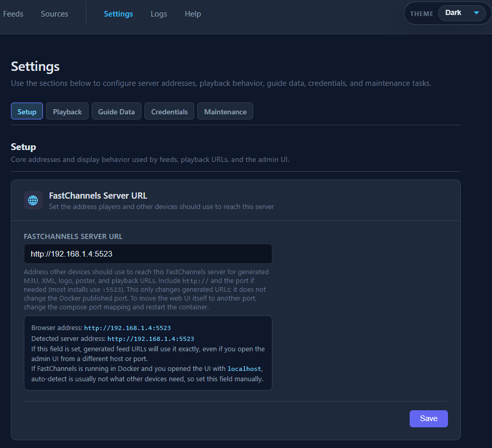Click the THEME label text
Viewport: 492px width, 448px height.
click(x=422, y=14)
